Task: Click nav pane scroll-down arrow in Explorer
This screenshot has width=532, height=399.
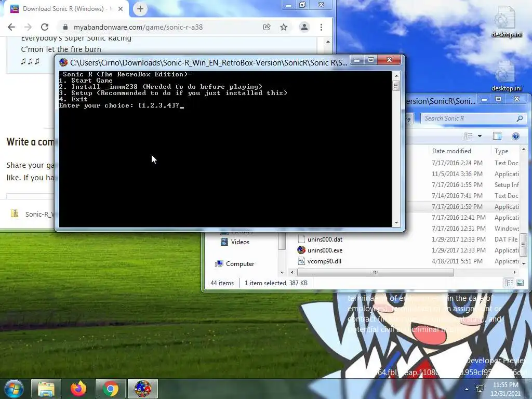Action: point(282,272)
